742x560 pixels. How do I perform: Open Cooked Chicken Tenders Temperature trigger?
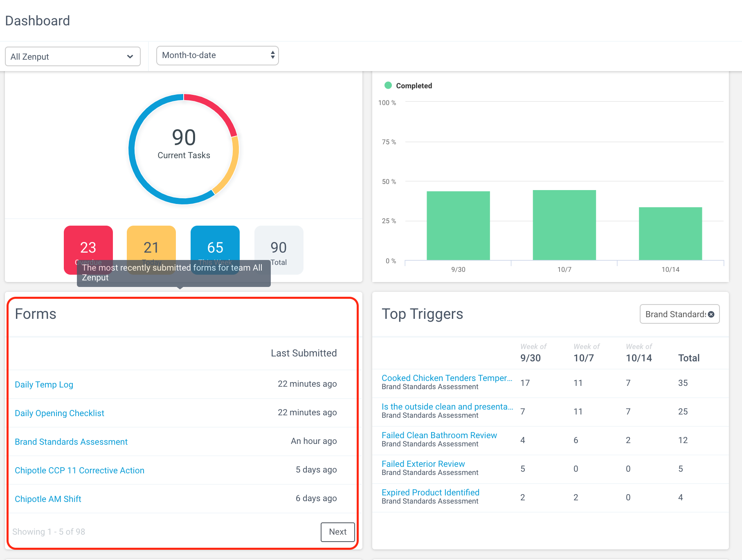point(447,378)
